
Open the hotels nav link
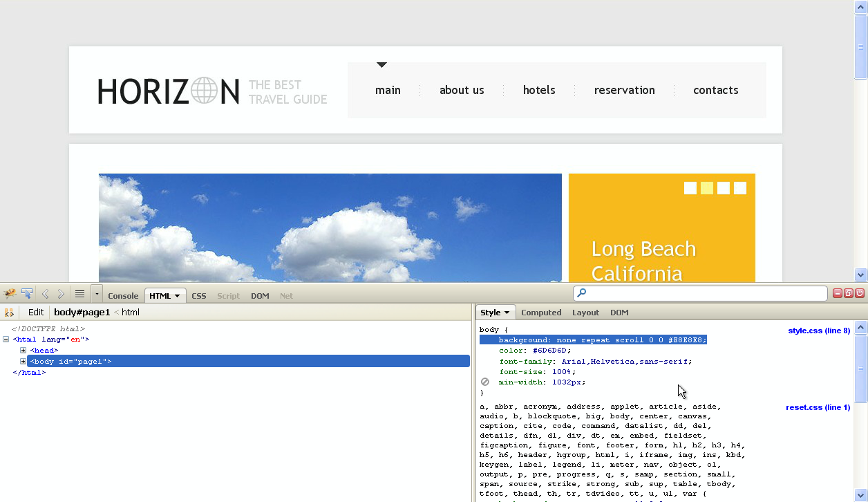click(539, 90)
